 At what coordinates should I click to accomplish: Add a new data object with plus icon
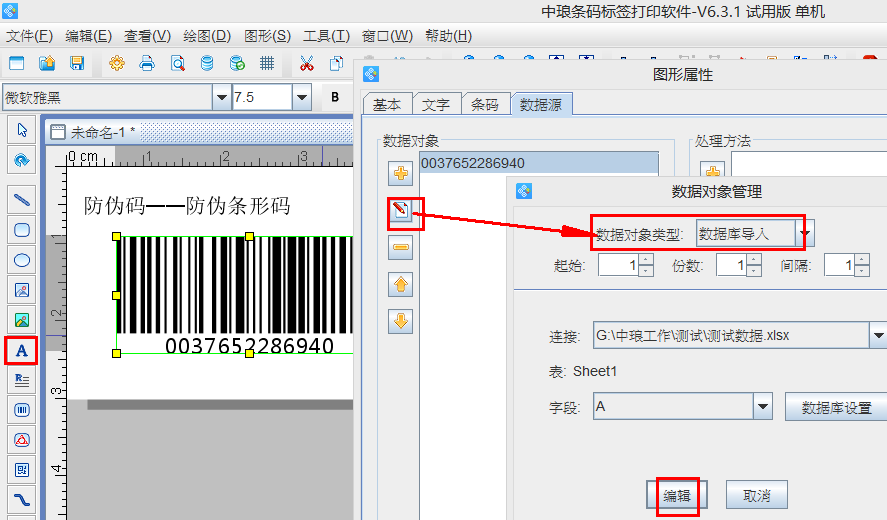pos(402,173)
